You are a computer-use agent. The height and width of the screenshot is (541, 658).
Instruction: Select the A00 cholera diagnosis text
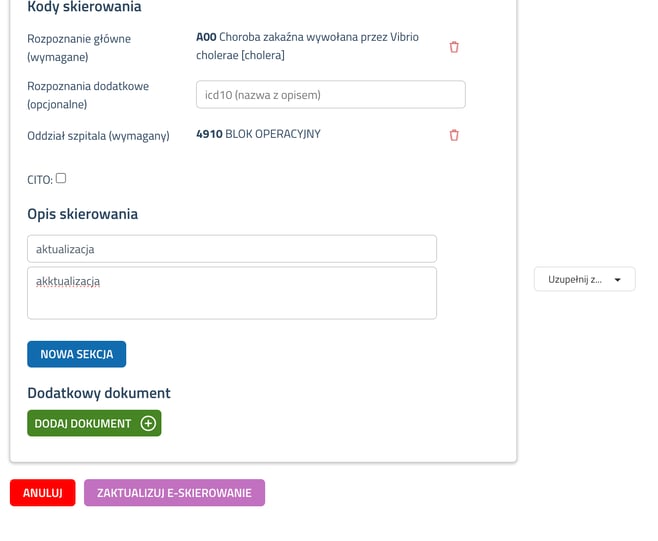(x=307, y=46)
